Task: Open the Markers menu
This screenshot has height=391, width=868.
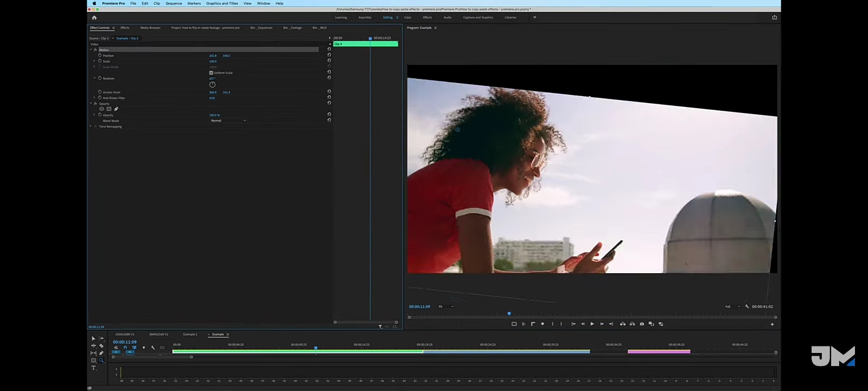Action: (x=194, y=3)
